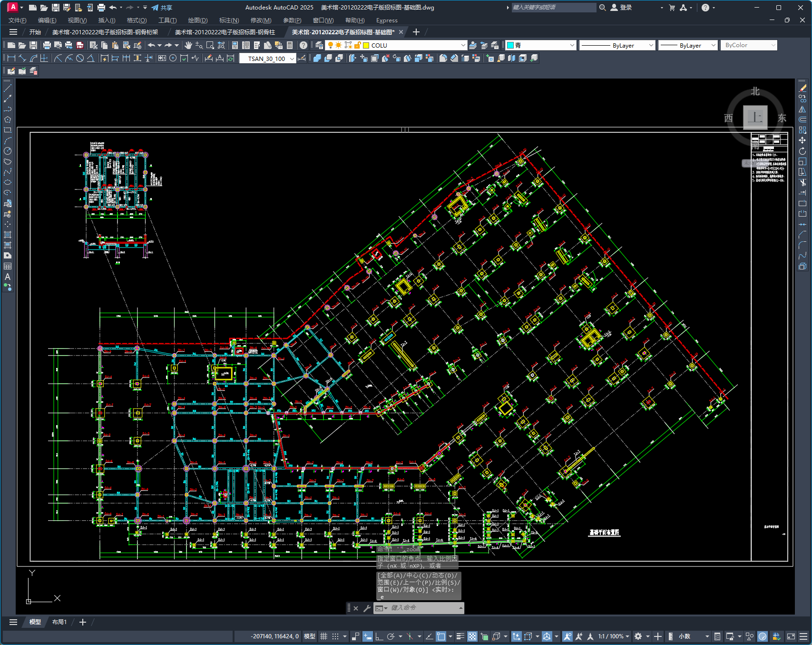Screen dimensions: 812x645
Task: Expand the first ByLayer linetype dropdown
Action: tap(651, 45)
